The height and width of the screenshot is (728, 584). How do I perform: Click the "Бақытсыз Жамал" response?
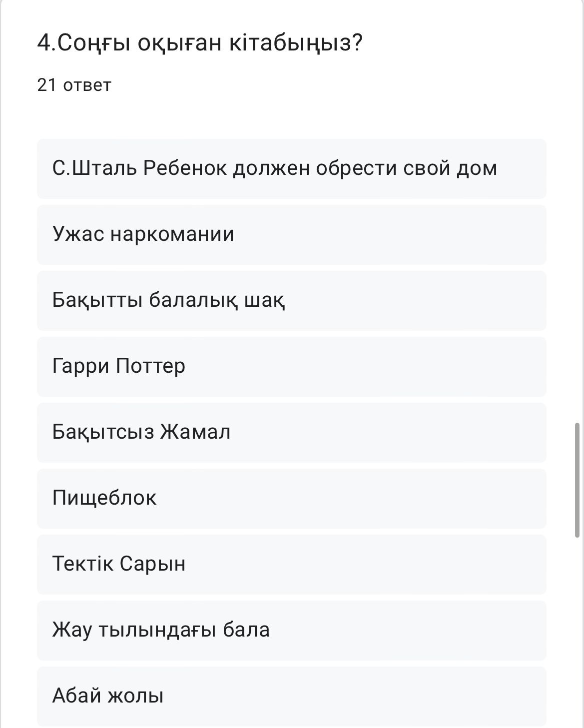pyautogui.click(x=291, y=432)
